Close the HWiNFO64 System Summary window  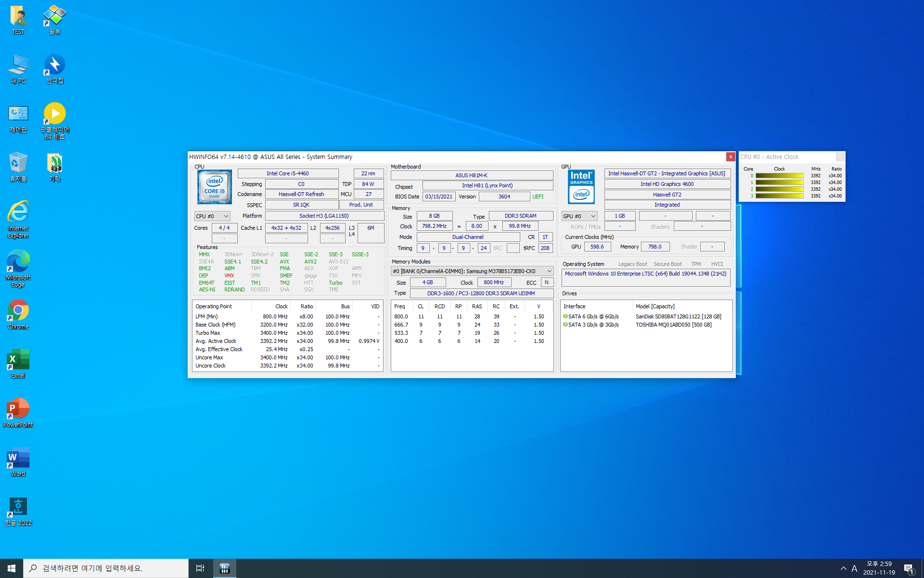coord(731,157)
